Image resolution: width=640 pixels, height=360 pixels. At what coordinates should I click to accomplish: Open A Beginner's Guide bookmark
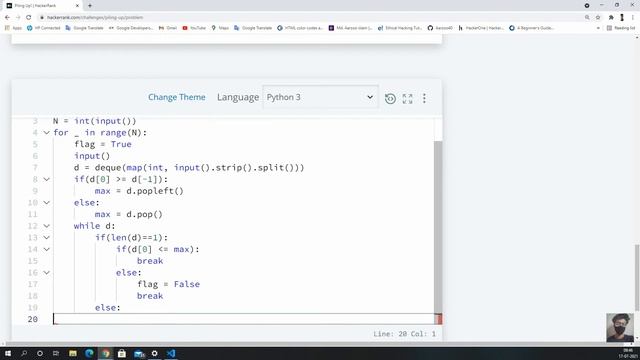tap(531, 28)
